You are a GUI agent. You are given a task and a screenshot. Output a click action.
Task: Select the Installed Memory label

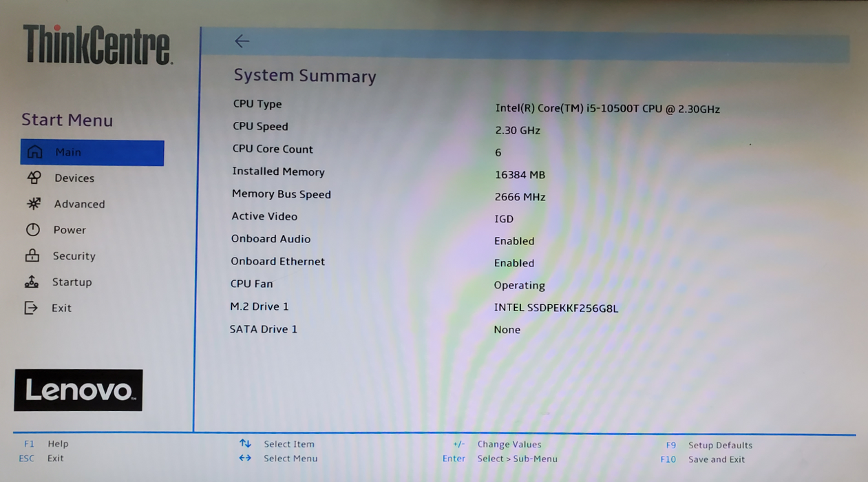(278, 172)
